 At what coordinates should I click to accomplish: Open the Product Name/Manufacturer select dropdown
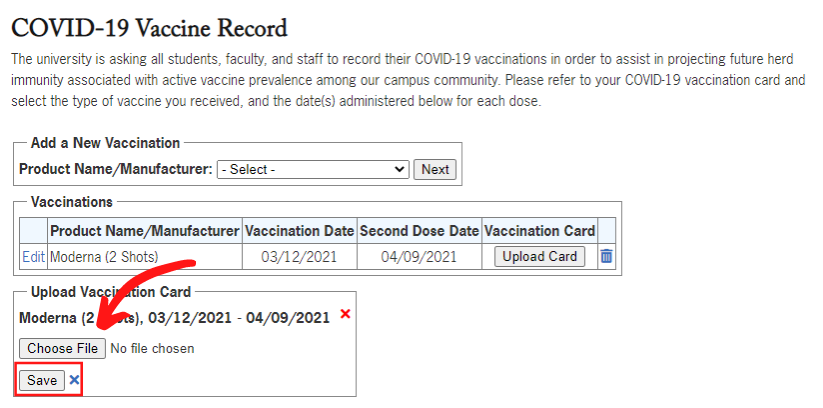[313, 170]
